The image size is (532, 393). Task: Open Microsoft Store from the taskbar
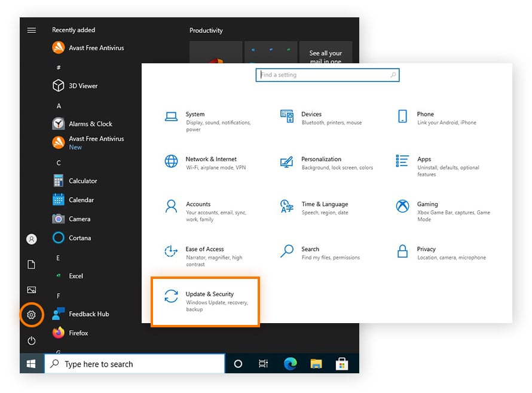coord(342,363)
